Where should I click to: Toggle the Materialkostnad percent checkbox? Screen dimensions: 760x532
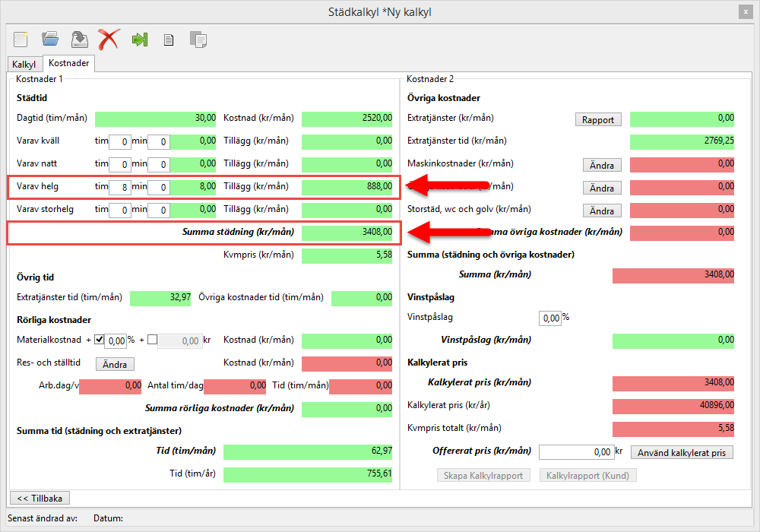[x=99, y=340]
